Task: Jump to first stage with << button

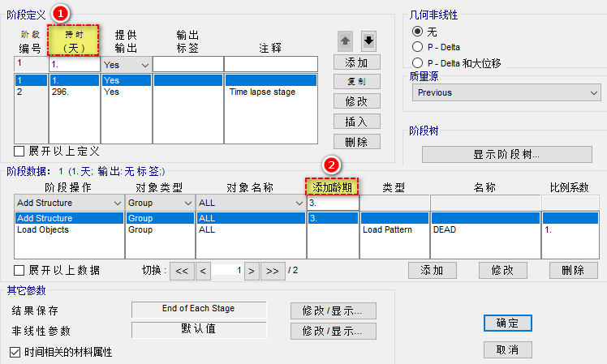Action: coord(182,270)
